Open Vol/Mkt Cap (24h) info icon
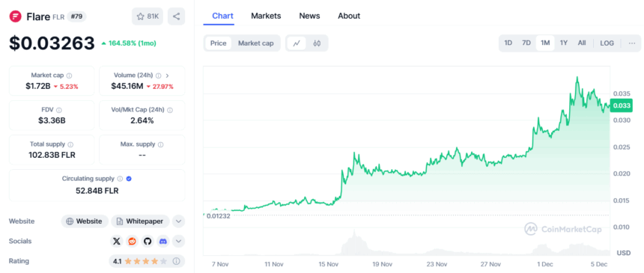Screen dimensions: 644x273 coord(170,110)
